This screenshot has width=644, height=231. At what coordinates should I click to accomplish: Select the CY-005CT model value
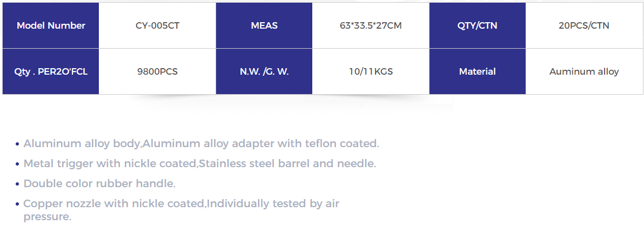click(x=157, y=25)
